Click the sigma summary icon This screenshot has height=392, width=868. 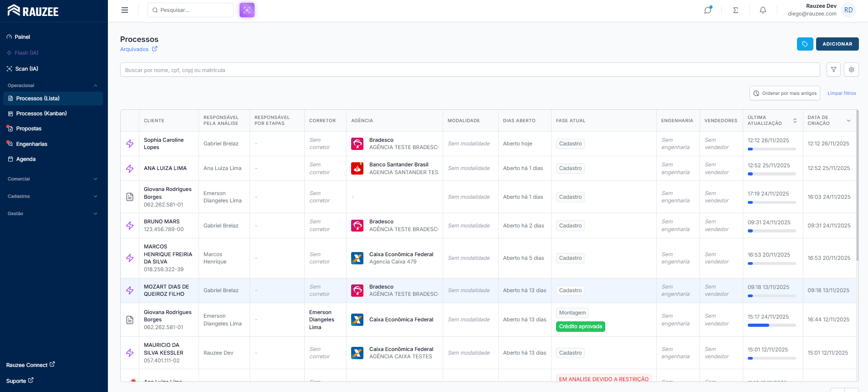coord(735,10)
